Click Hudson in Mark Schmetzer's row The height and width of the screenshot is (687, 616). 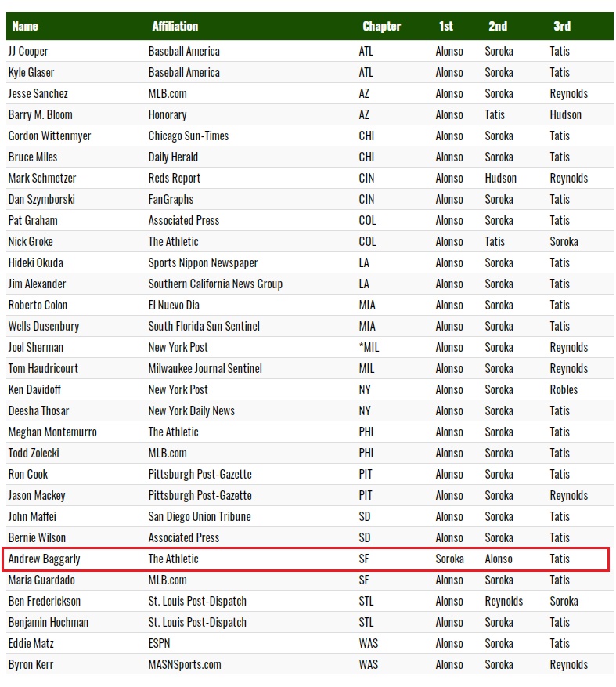(x=500, y=178)
